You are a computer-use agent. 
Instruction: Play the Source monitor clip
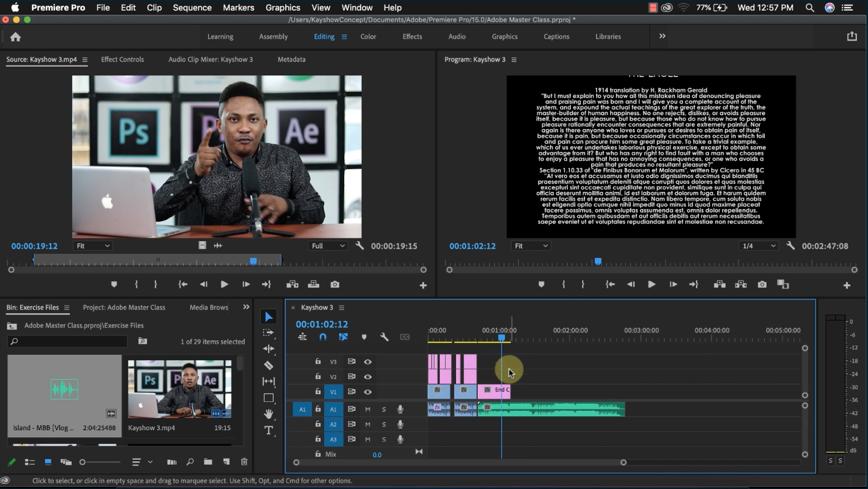click(x=224, y=284)
